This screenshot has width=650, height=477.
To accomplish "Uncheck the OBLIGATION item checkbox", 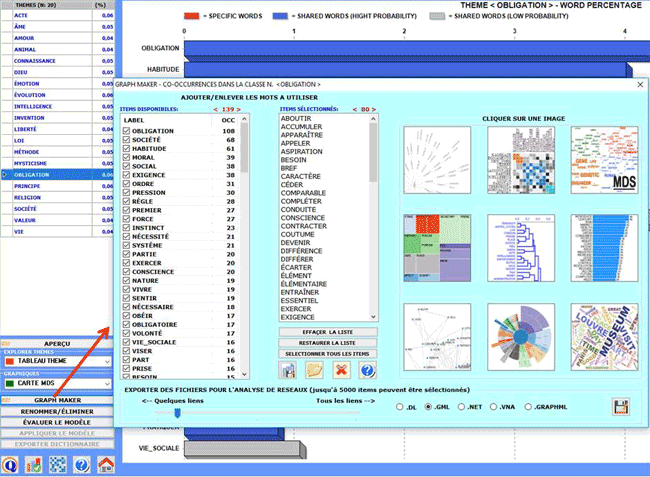I will [126, 131].
